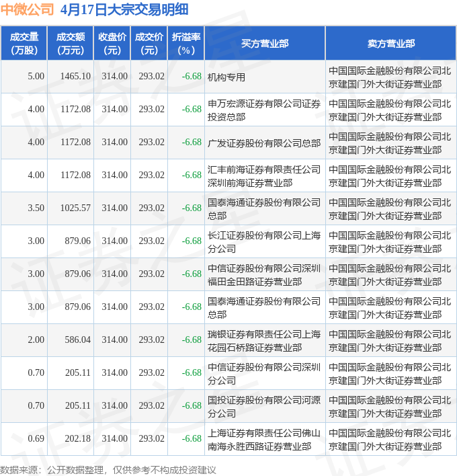Screen dimensions: 457x476
Task: Select the 瑞银证券 buyer entry
Action: [x=264, y=340]
